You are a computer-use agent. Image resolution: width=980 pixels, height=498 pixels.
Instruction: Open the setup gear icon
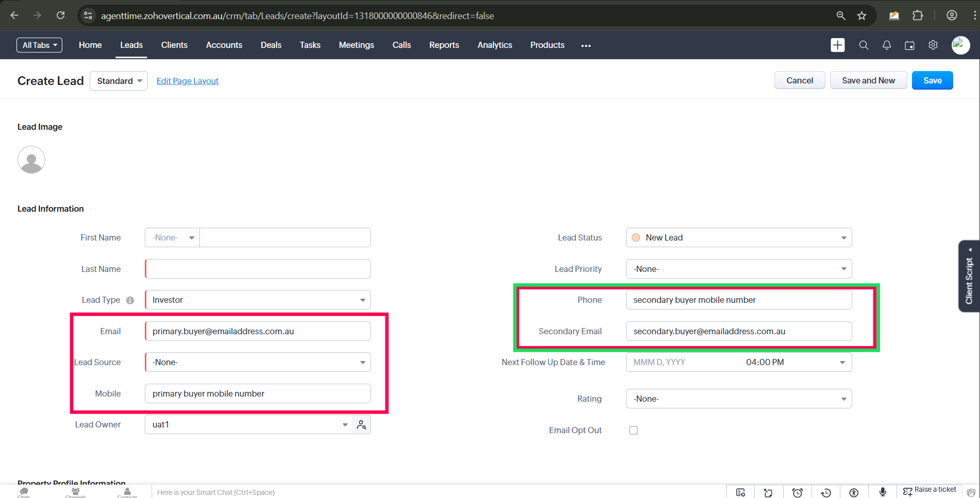pos(933,45)
